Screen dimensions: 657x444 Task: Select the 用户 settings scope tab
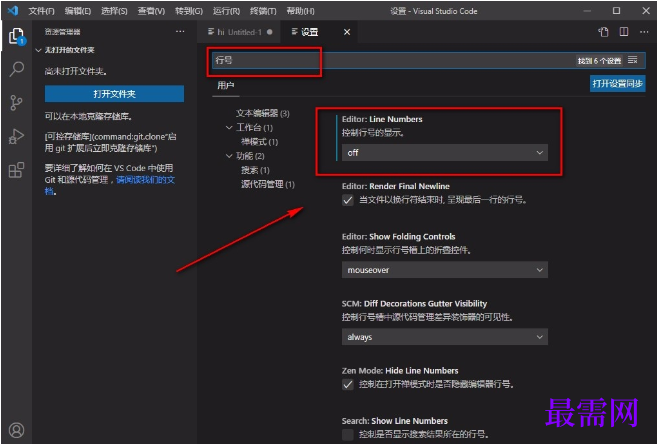tap(225, 85)
